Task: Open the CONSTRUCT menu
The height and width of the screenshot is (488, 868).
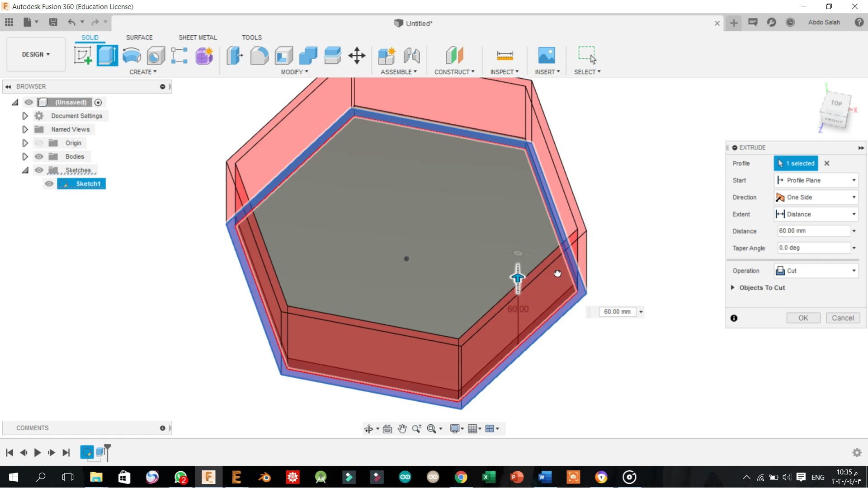Action: coord(454,72)
